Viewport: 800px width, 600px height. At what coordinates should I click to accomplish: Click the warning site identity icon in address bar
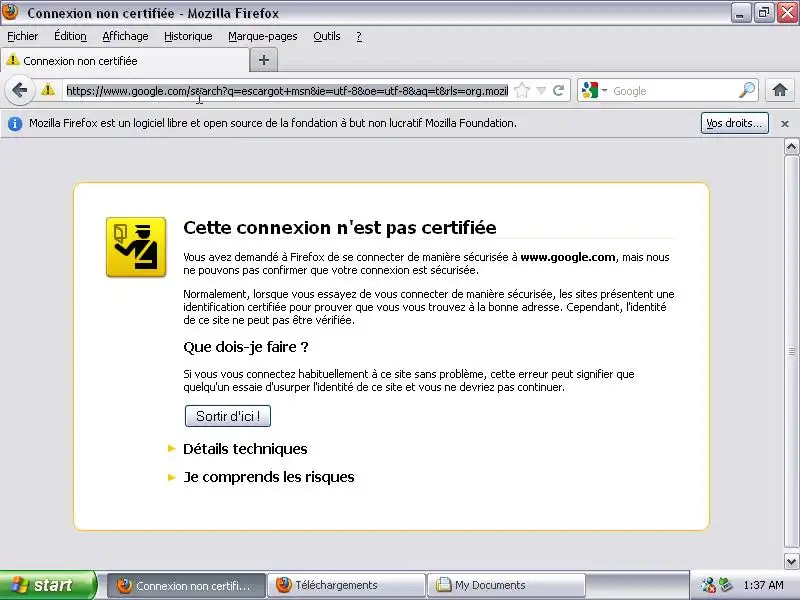point(48,90)
